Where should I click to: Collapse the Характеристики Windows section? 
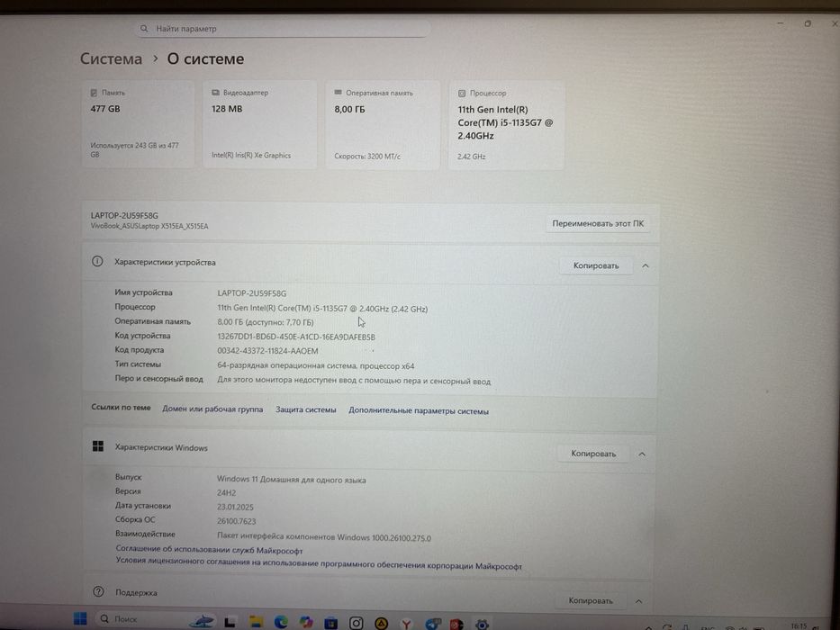click(x=642, y=454)
